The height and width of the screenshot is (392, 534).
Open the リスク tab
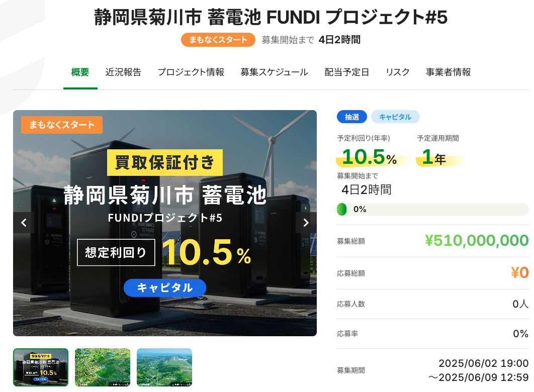[397, 72]
